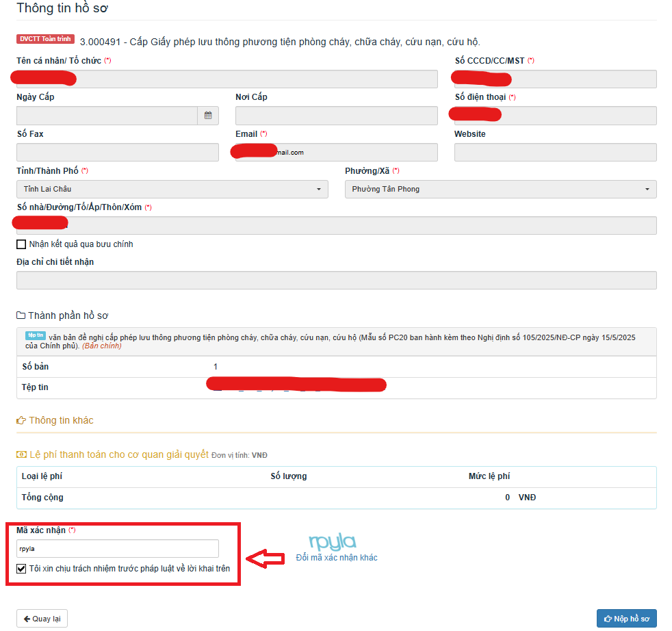Request new captcha via Đổi mã xác nhận khác
This screenshot has width=672, height=631.
pyautogui.click(x=337, y=558)
